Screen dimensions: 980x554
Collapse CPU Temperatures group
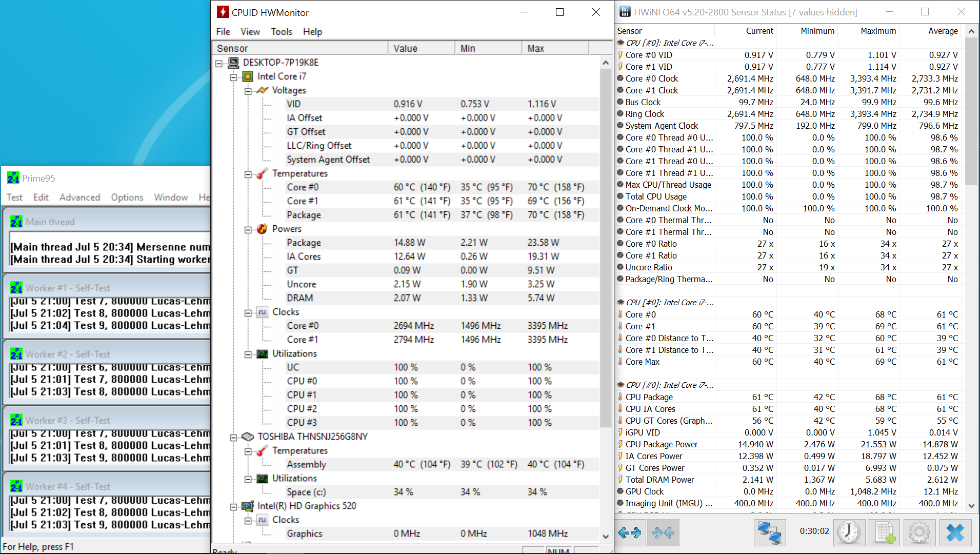tap(248, 174)
